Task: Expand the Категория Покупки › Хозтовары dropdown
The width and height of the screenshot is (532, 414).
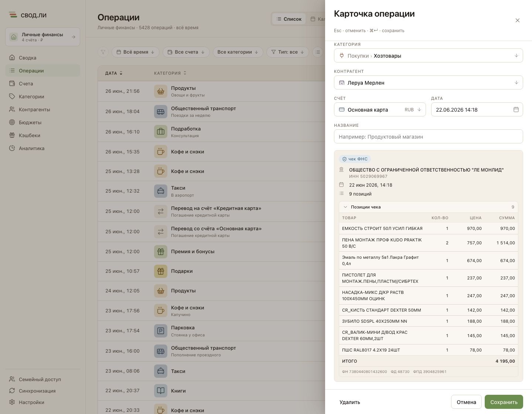Action: coord(428,56)
